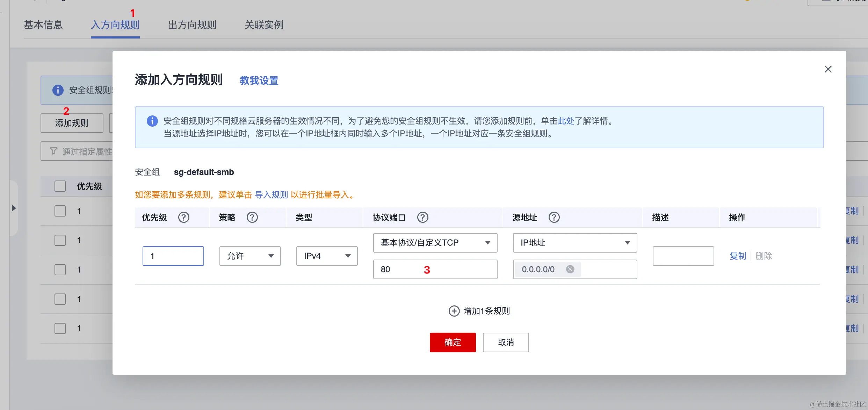Viewport: 868px width, 410px height.
Task: Remove the 0.0.0.0/0 address tag
Action: point(570,269)
